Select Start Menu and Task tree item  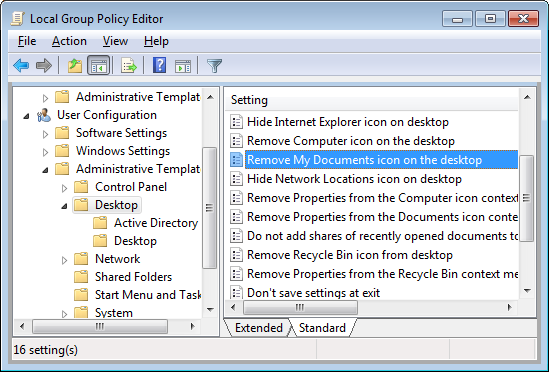pos(148,295)
